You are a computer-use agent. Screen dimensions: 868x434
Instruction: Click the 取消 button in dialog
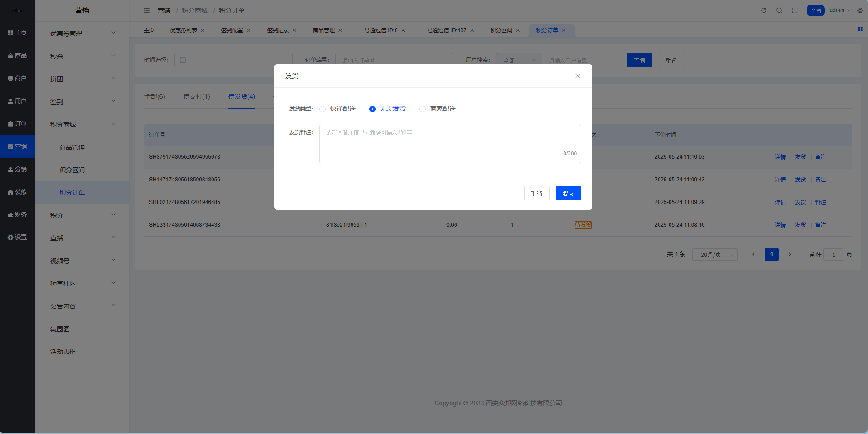[536, 193]
